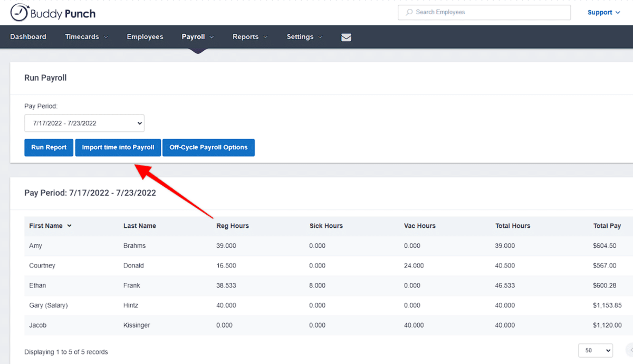633x364 pixels.
Task: Click the Run Report button
Action: pyautogui.click(x=49, y=148)
